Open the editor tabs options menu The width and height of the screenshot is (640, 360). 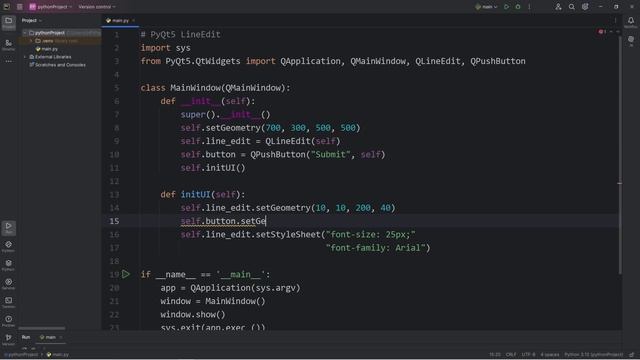pos(616,20)
